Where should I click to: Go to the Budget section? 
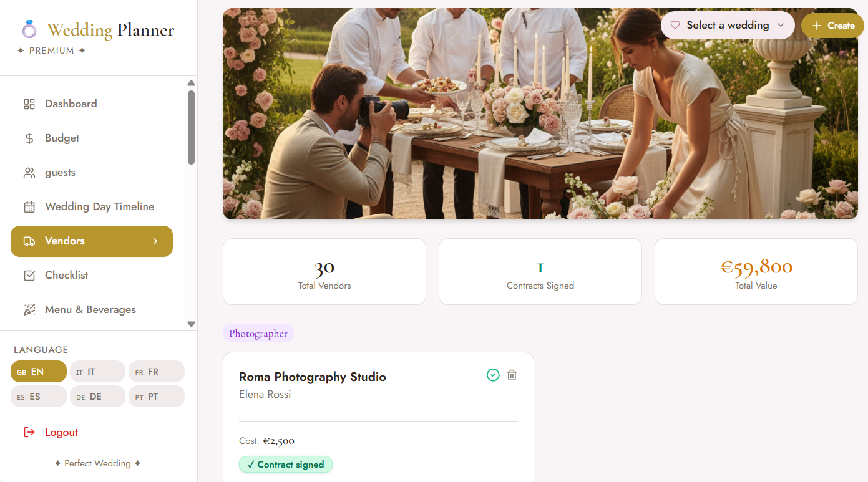92,138
